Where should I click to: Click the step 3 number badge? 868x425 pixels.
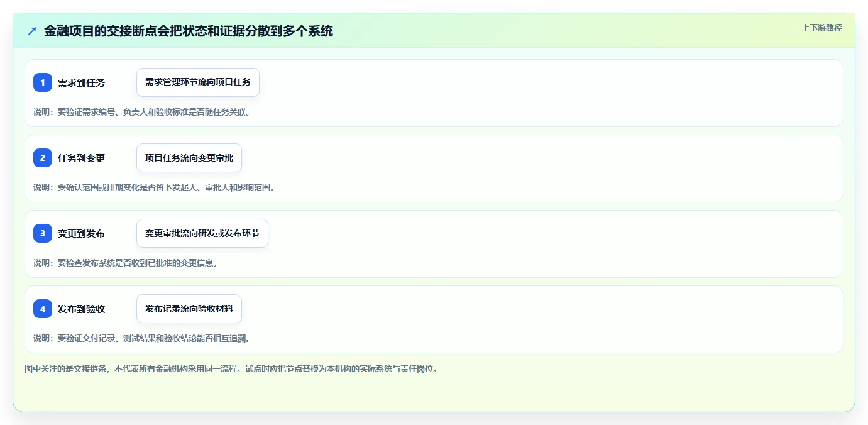click(x=43, y=233)
